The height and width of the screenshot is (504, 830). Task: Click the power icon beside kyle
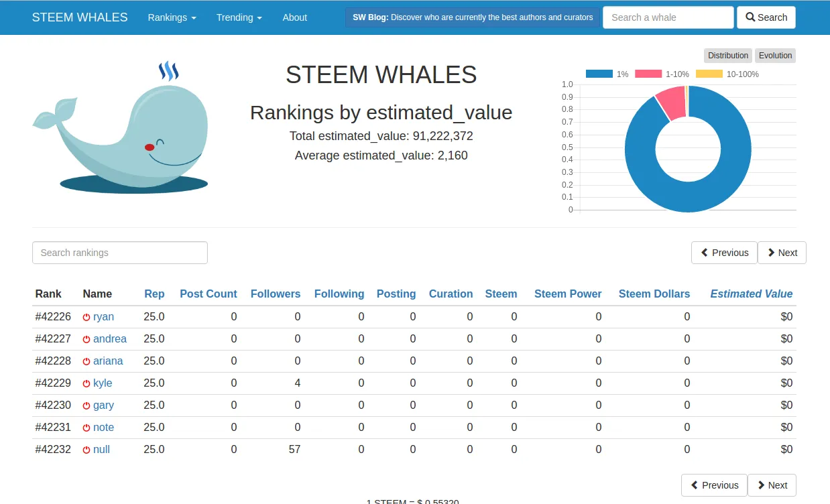click(86, 383)
